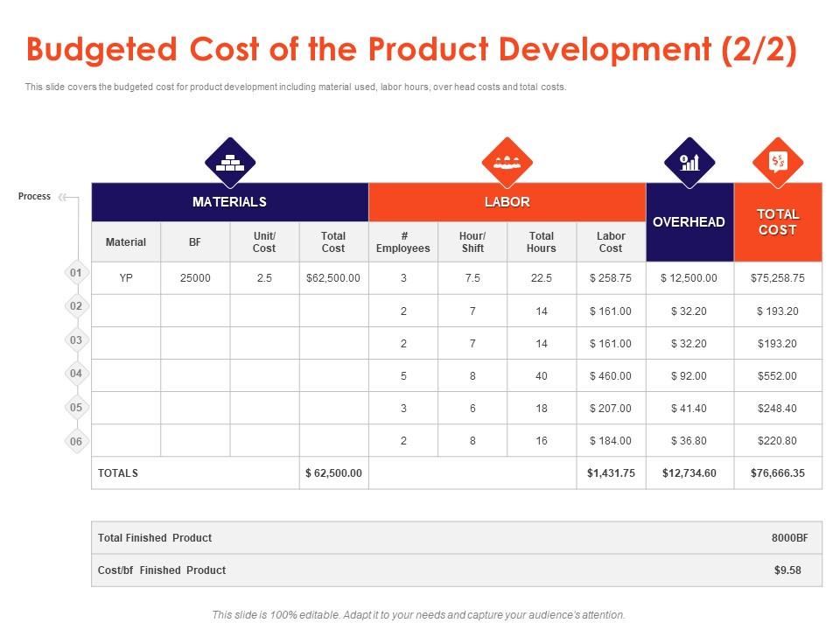Viewport: 840px width, 630px height.
Task: Click the bold $ 62,500.00 materials total
Action: 333,473
